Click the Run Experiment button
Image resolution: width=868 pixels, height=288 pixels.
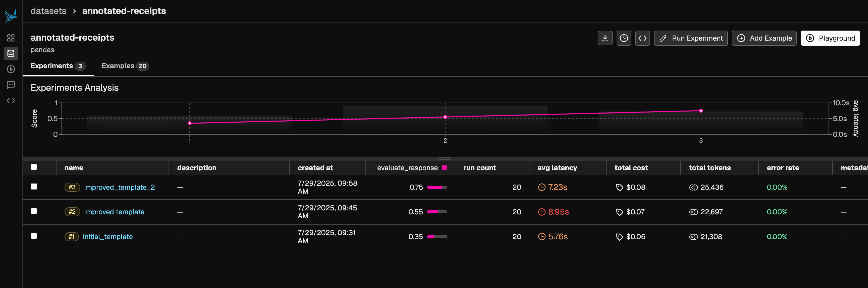[690, 38]
